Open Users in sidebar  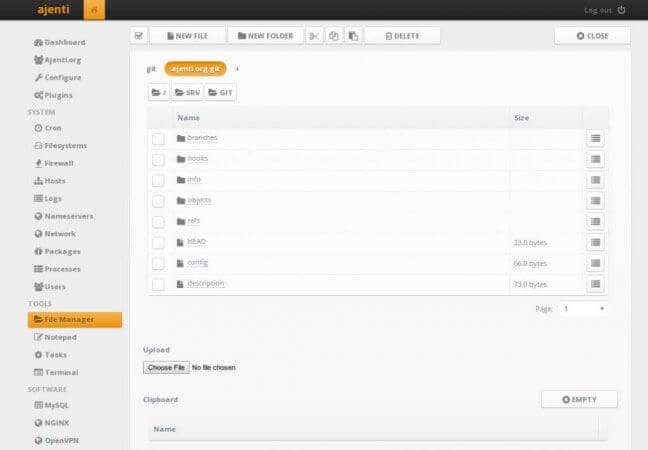[x=50, y=286]
